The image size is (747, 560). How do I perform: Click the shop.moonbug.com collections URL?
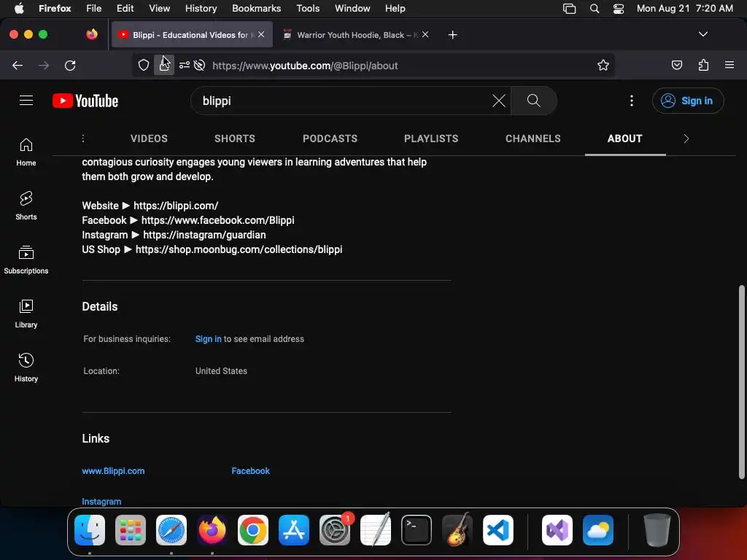click(239, 249)
